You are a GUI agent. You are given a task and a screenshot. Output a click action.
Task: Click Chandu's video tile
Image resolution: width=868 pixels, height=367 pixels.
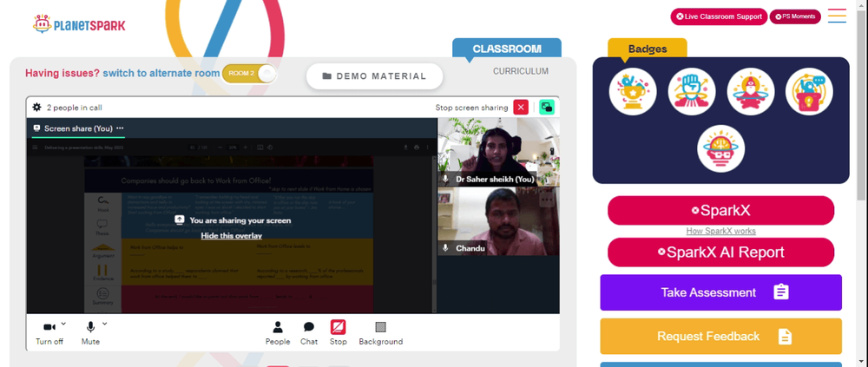[x=498, y=221]
